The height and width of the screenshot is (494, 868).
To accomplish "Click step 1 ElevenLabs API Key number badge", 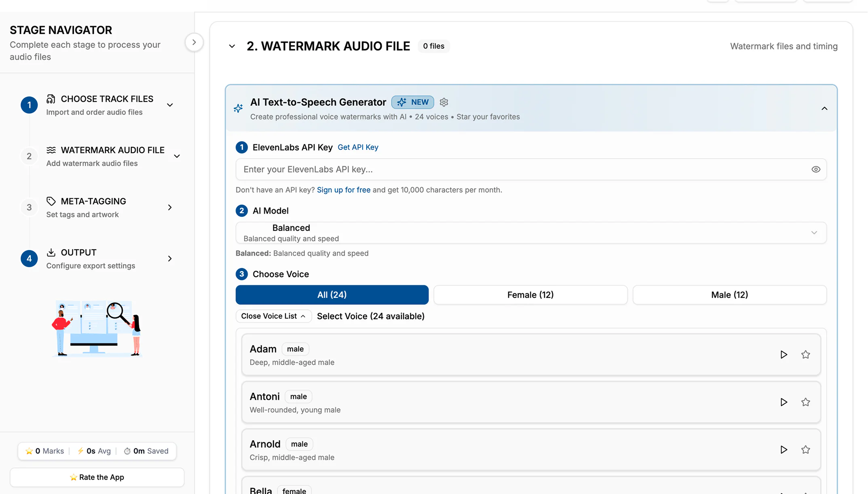I will coord(242,147).
